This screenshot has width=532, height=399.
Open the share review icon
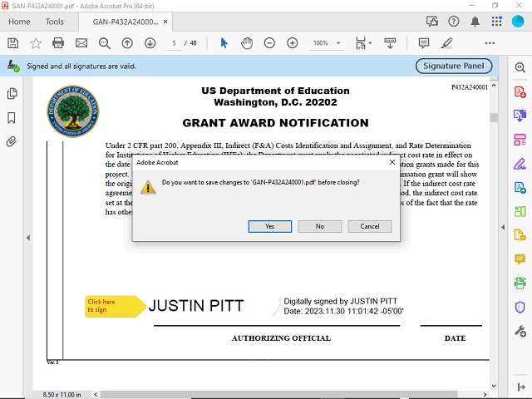432,22
